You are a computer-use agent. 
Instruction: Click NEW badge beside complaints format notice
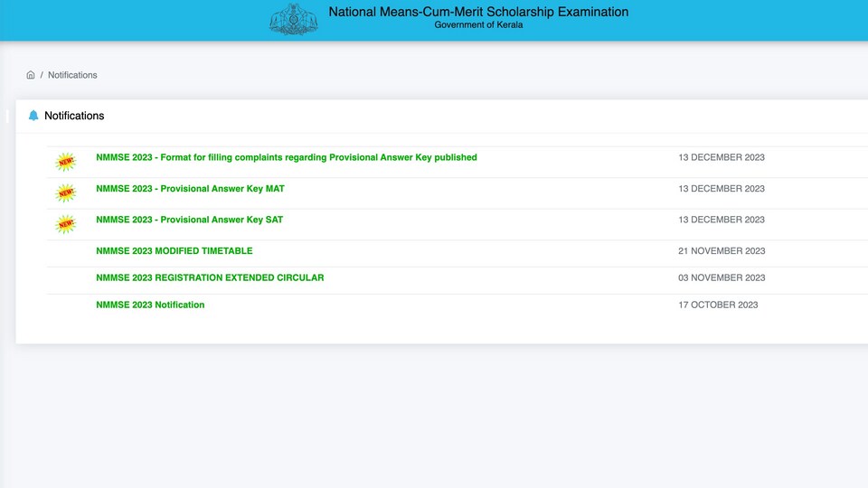(66, 162)
